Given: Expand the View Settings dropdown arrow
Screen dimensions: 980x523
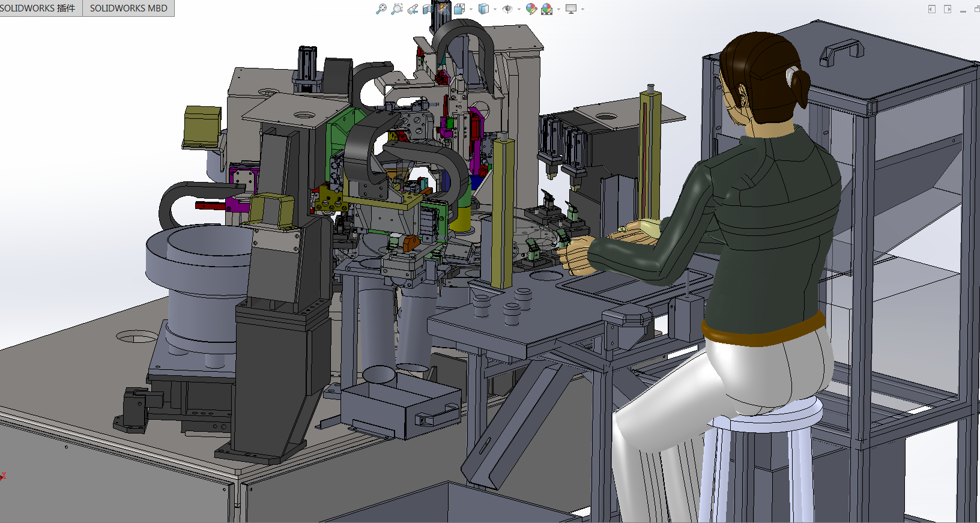Looking at the screenshot, I should (x=582, y=9).
